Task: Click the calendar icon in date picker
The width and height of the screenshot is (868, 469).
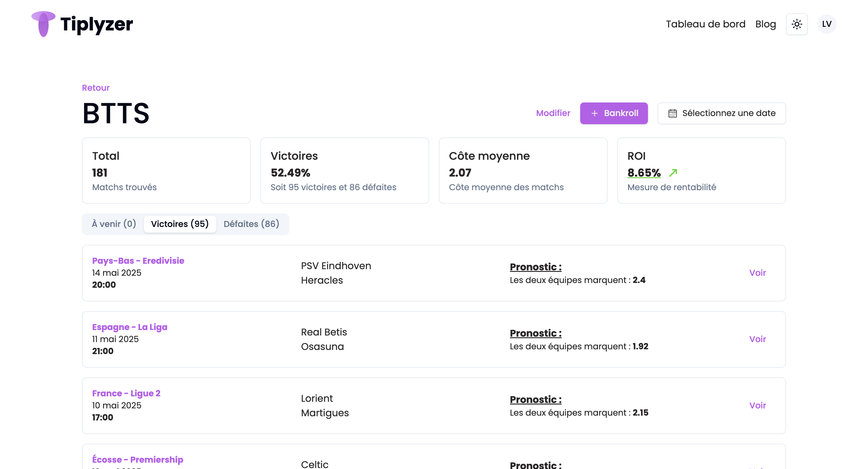Action: [x=672, y=114]
